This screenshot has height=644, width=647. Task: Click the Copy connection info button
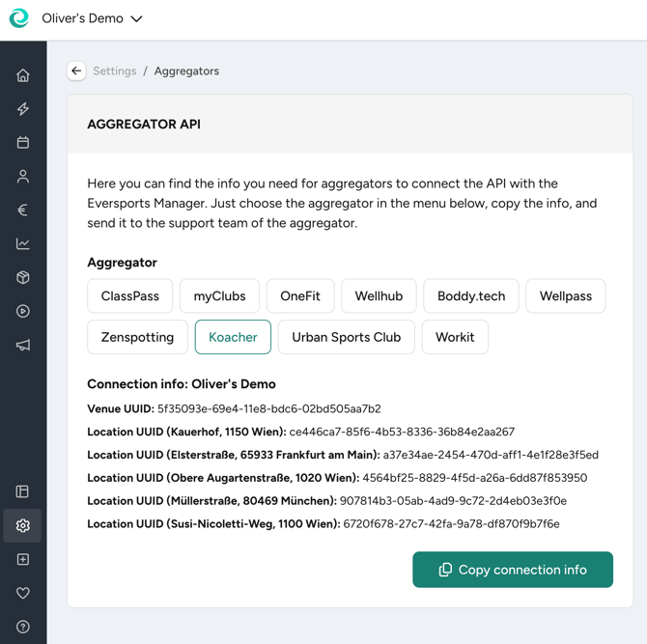(513, 570)
